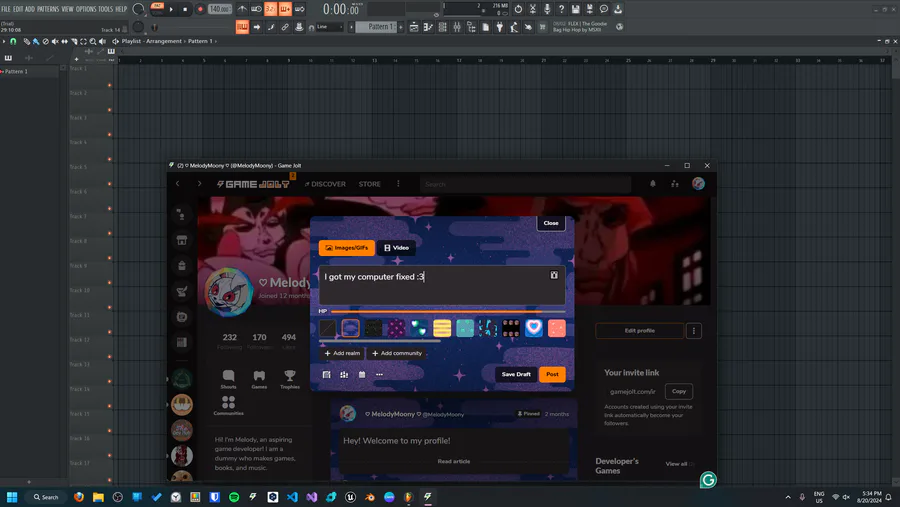The width and height of the screenshot is (900, 507).
Task: Open FL Studio TOOLS menu
Action: tap(106, 9)
